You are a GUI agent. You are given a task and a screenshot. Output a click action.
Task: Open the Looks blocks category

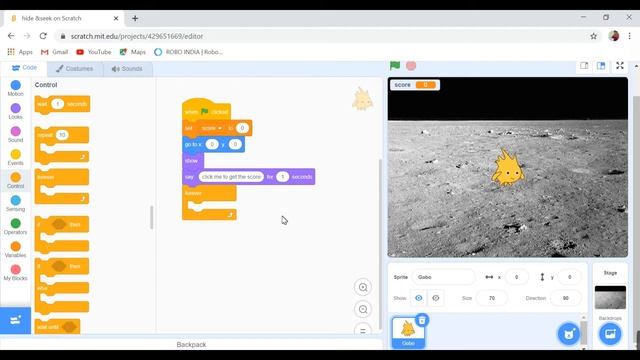point(16,111)
